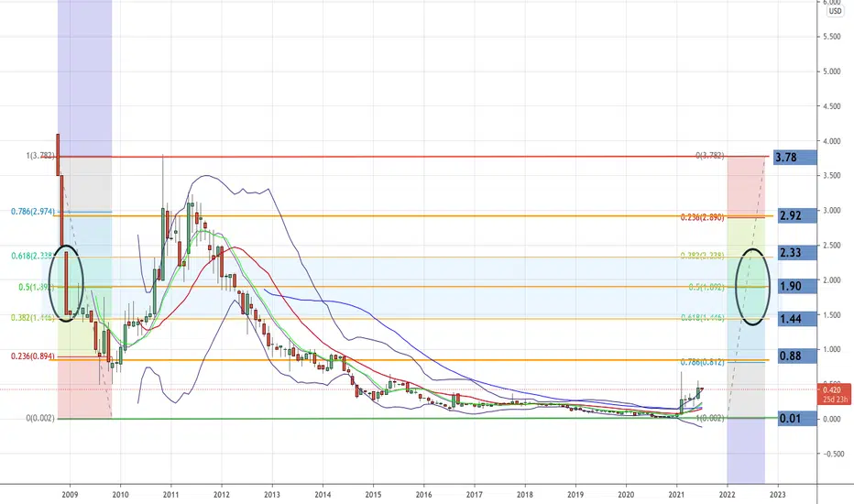
Task: Click the 3.000 price axis label
Action: pos(832,211)
